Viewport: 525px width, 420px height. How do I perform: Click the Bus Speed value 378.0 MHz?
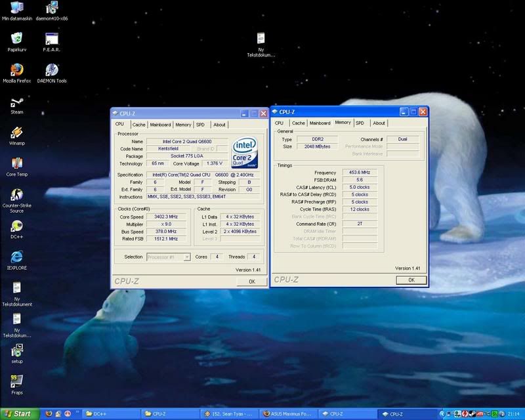[x=166, y=232]
